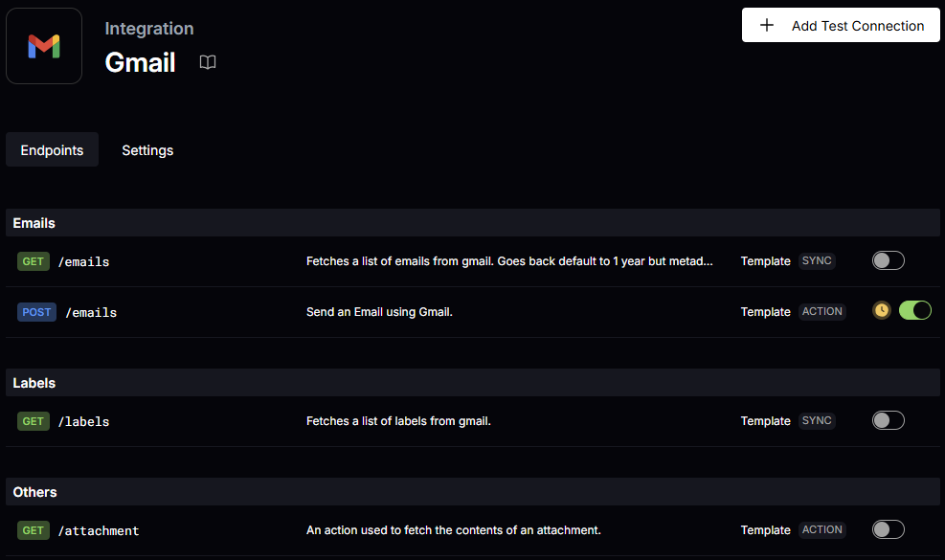Screen dimensions: 945x560
Task: Switch to the Endpoints tab
Action: pos(52,150)
